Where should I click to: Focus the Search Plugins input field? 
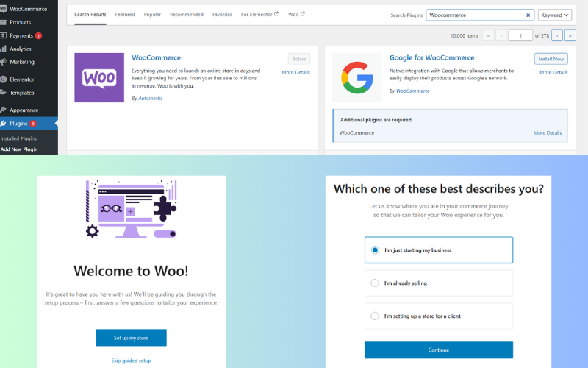[x=480, y=15]
